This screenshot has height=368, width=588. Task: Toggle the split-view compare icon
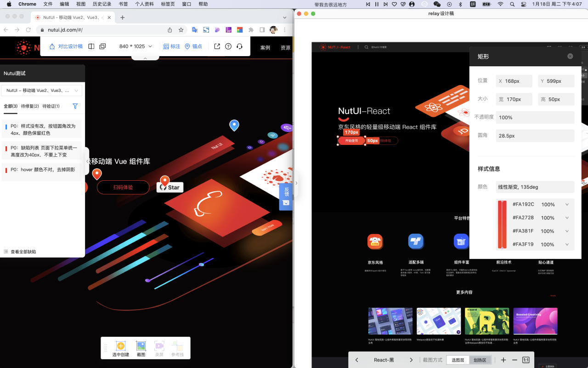(91, 46)
